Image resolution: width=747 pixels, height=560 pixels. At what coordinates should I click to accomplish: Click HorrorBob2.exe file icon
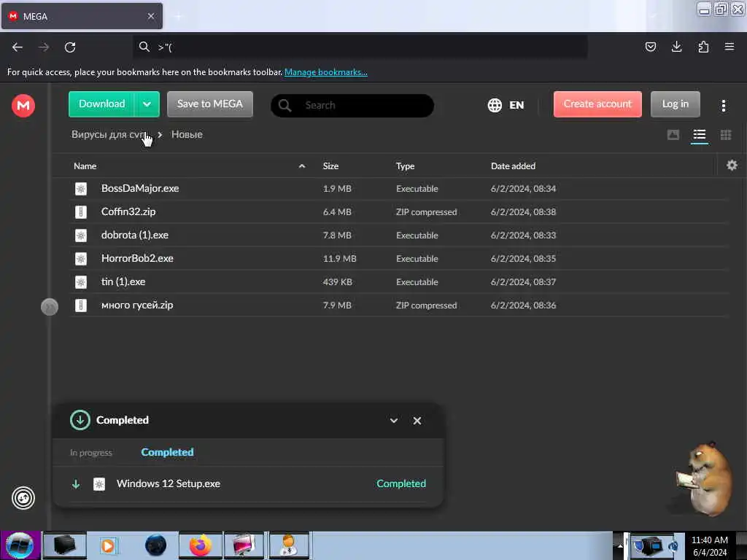pyautogui.click(x=81, y=259)
